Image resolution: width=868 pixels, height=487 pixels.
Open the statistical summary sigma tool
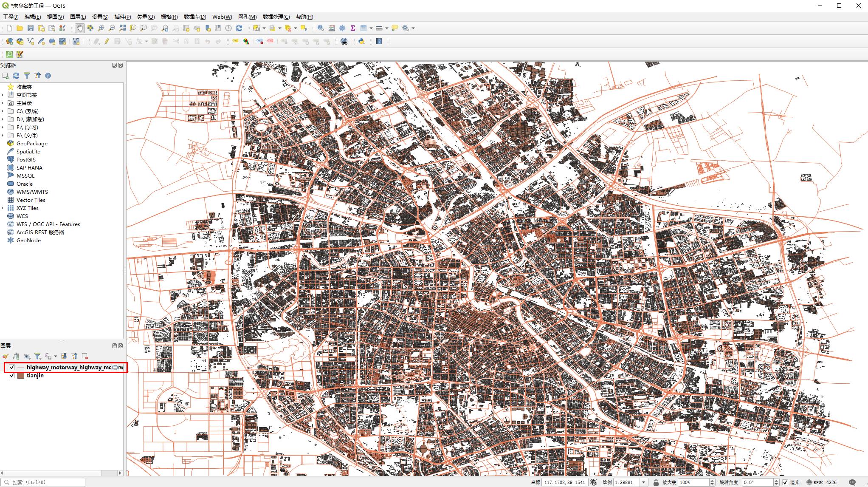coord(353,28)
